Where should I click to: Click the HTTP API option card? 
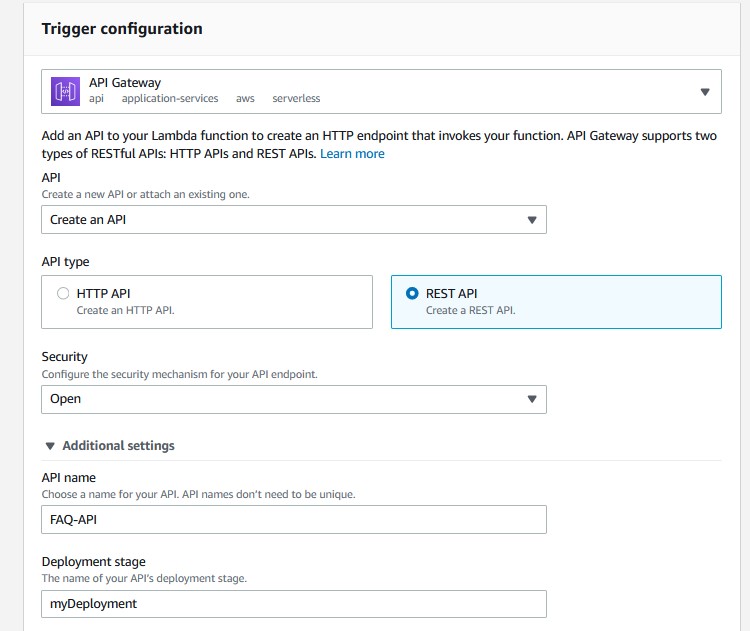click(207, 302)
